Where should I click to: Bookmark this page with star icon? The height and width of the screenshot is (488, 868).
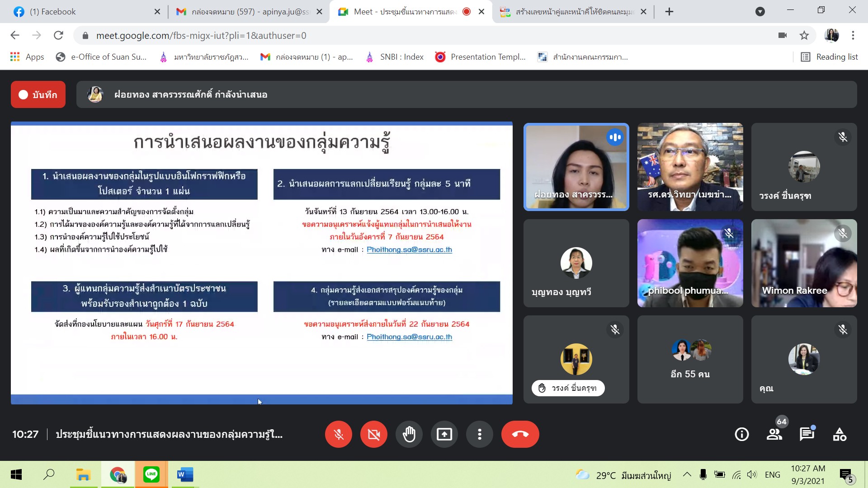point(804,35)
